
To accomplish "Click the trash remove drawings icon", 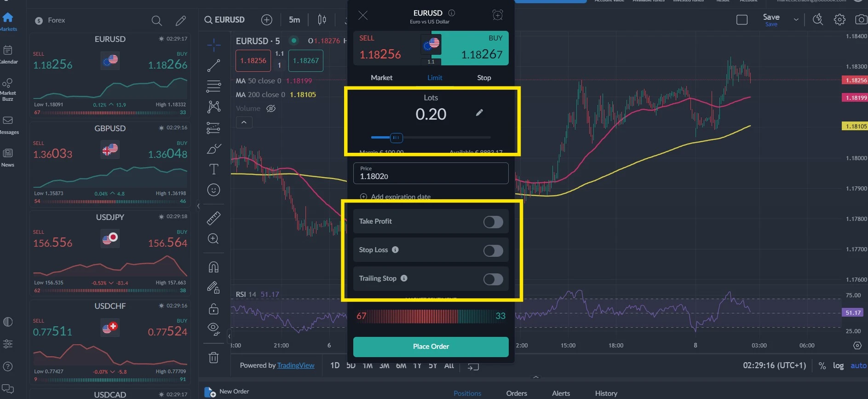I will tap(213, 357).
